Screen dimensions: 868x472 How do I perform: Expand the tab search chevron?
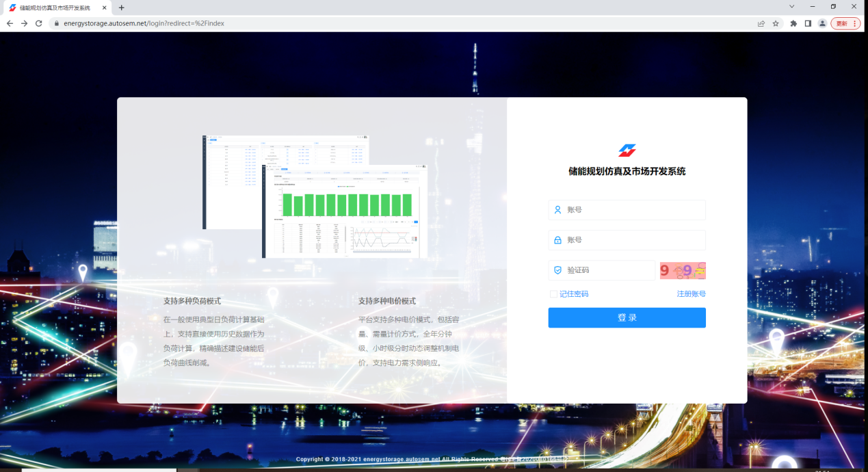(791, 7)
